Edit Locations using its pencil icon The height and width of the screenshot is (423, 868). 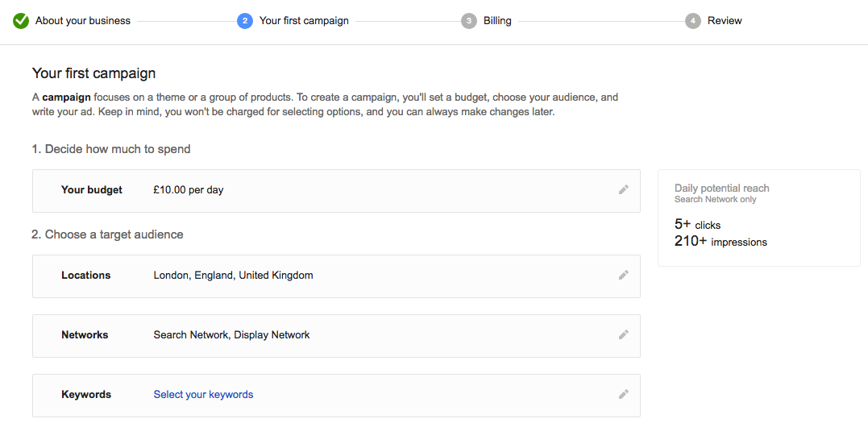[x=623, y=276]
